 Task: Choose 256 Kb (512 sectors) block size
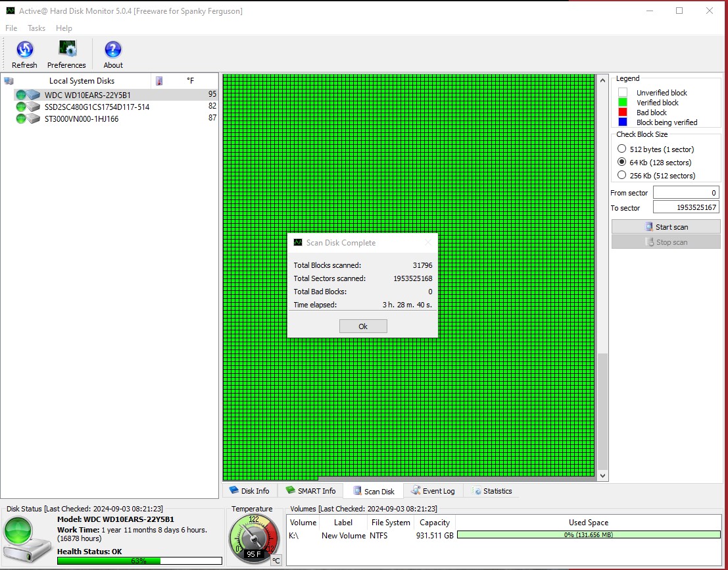tap(621, 175)
